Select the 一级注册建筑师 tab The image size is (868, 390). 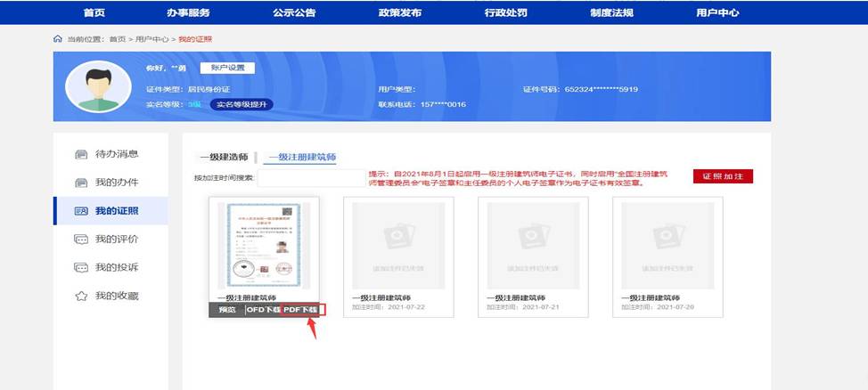pyautogui.click(x=302, y=157)
